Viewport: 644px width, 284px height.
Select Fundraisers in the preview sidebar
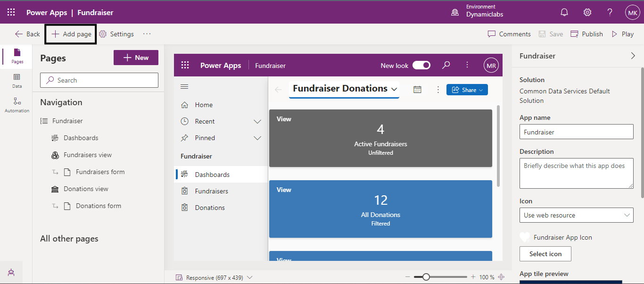pyautogui.click(x=211, y=191)
